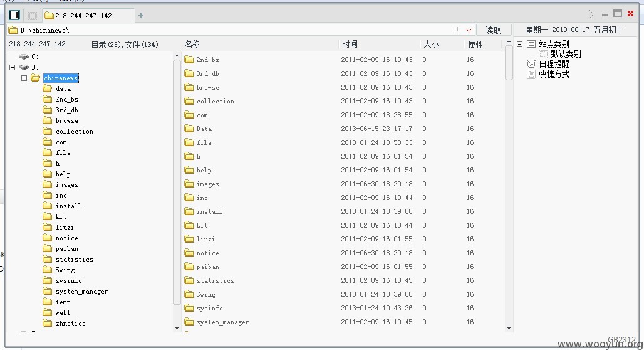Screen dimensions: 644x350
Task: Collapse the D: drive tree node
Action: (13, 67)
